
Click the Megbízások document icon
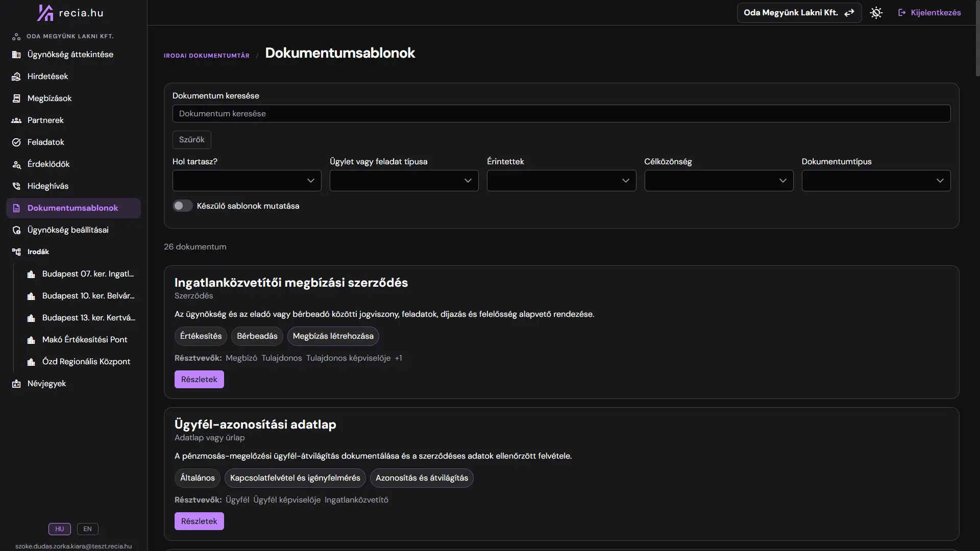(x=16, y=98)
